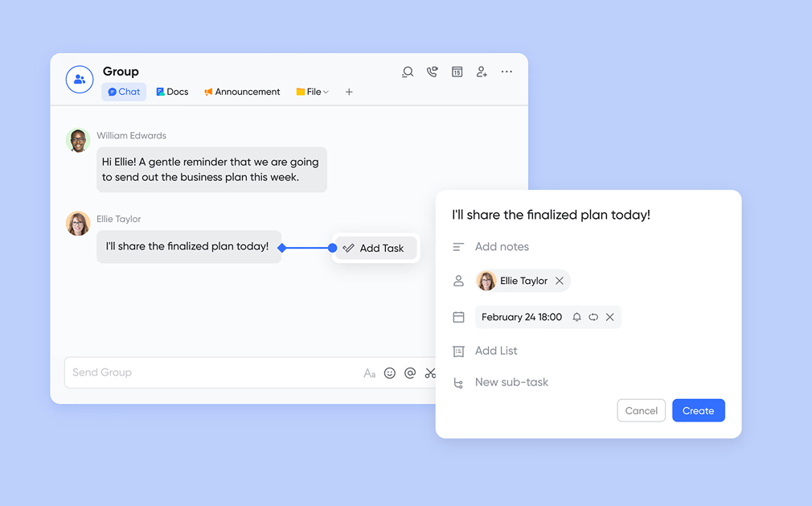
Task: Open the chat search icon
Action: point(408,72)
